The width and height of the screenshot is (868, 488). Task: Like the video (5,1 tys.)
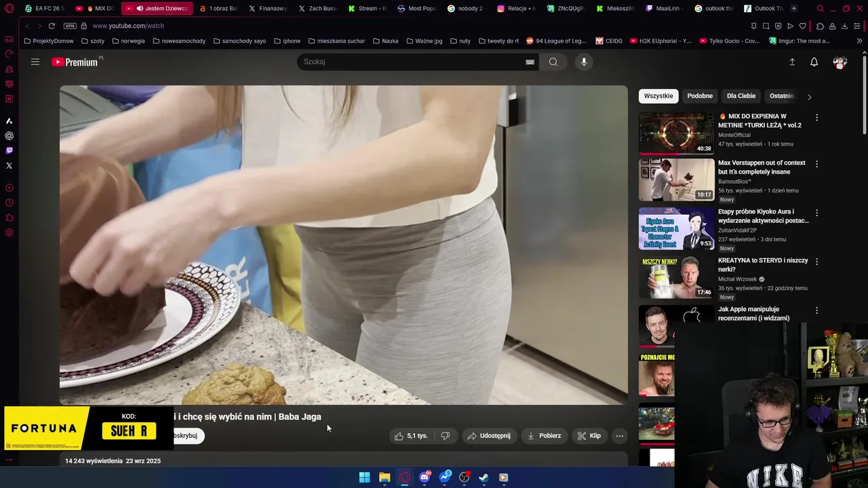coord(411,436)
